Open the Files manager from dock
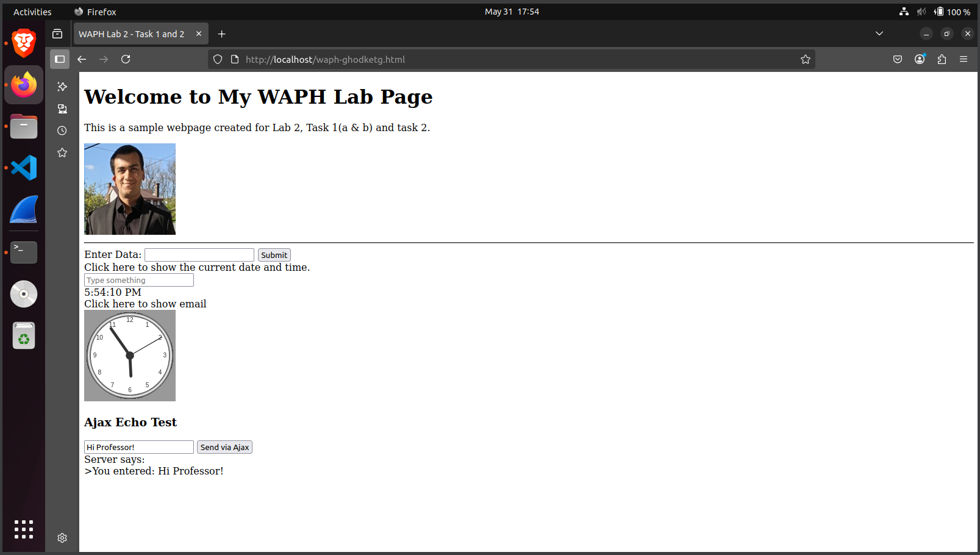The height and width of the screenshot is (555, 980). click(24, 126)
